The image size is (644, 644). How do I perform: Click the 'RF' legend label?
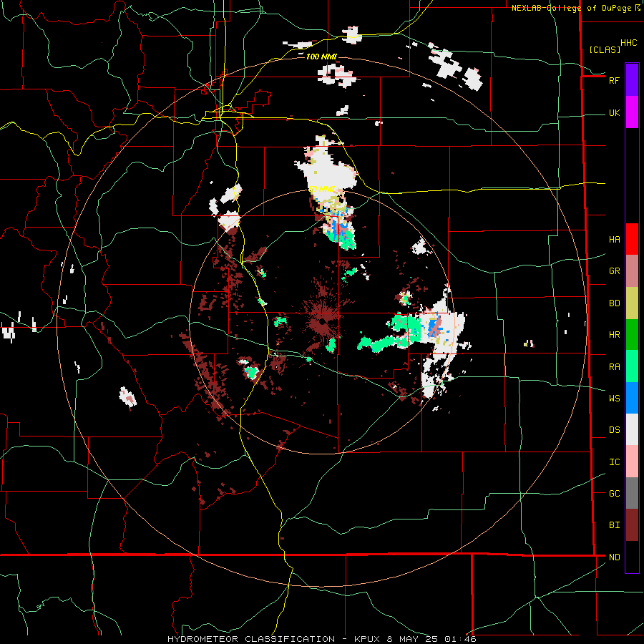[614, 80]
